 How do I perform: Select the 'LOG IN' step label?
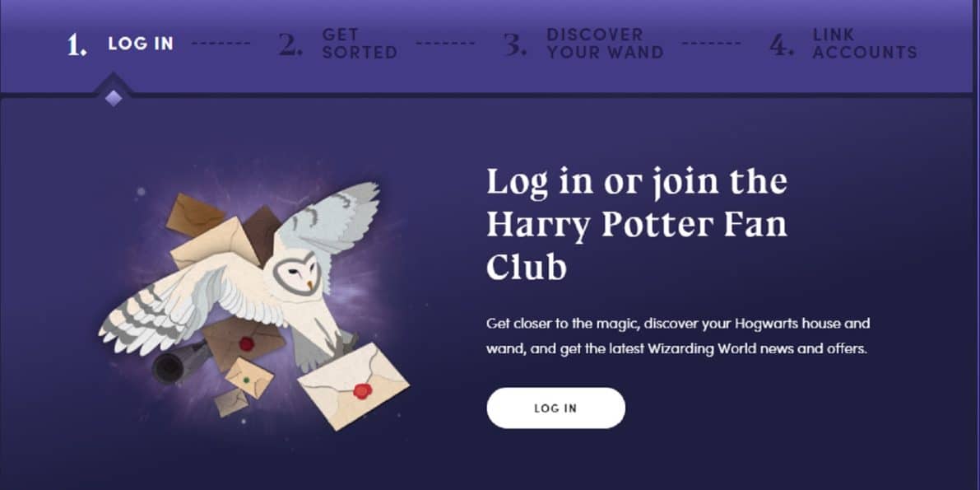click(141, 44)
